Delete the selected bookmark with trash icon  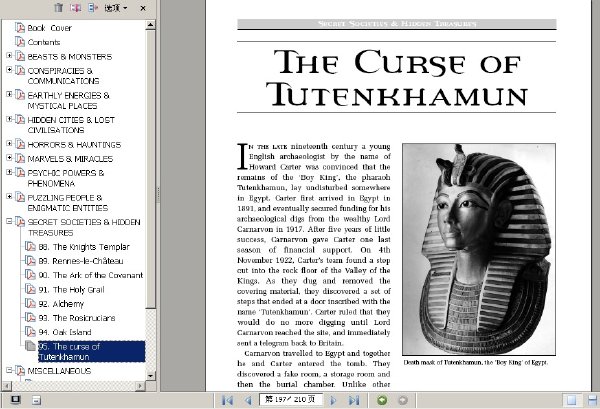[59, 7]
